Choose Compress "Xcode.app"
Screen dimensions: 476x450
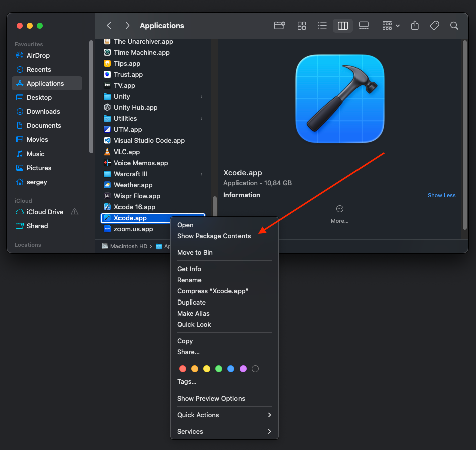224,291
